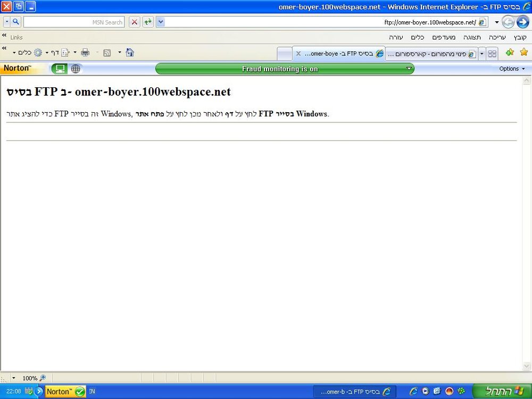This screenshot has height=399, width=532.
Task: Click the Norton taskbar status checkmark
Action: pyautogui.click(x=80, y=392)
